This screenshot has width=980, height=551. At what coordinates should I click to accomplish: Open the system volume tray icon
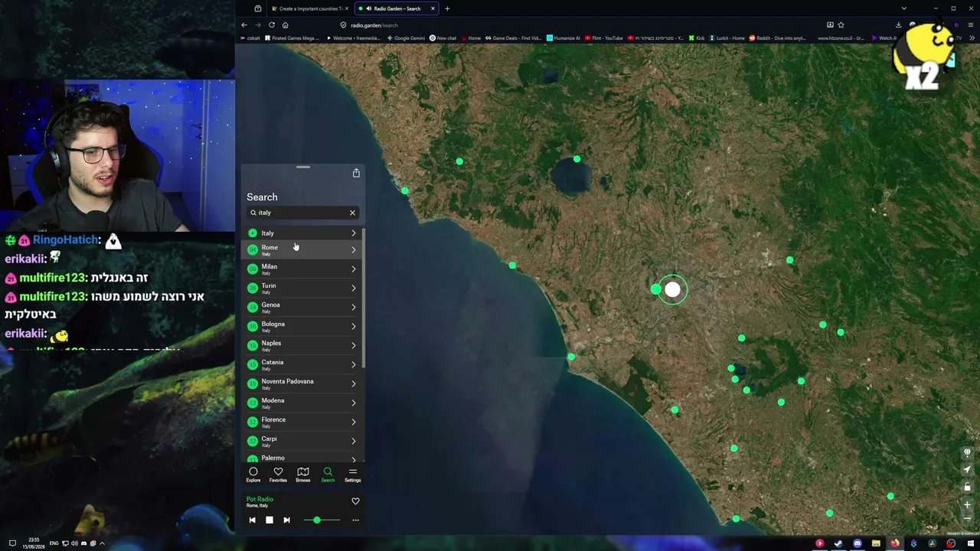pos(74,543)
